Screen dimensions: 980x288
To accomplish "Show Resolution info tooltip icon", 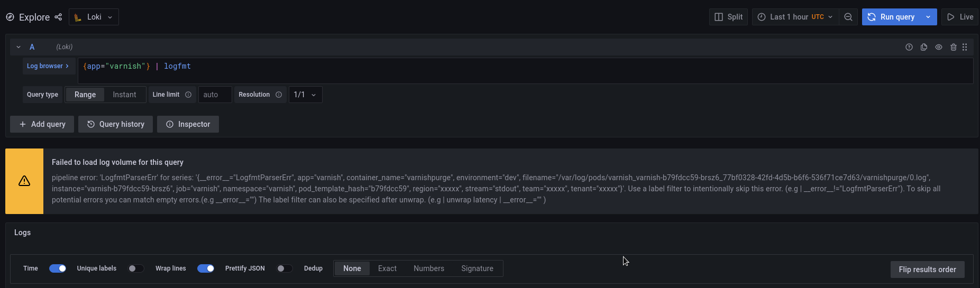I will pyautogui.click(x=279, y=95).
